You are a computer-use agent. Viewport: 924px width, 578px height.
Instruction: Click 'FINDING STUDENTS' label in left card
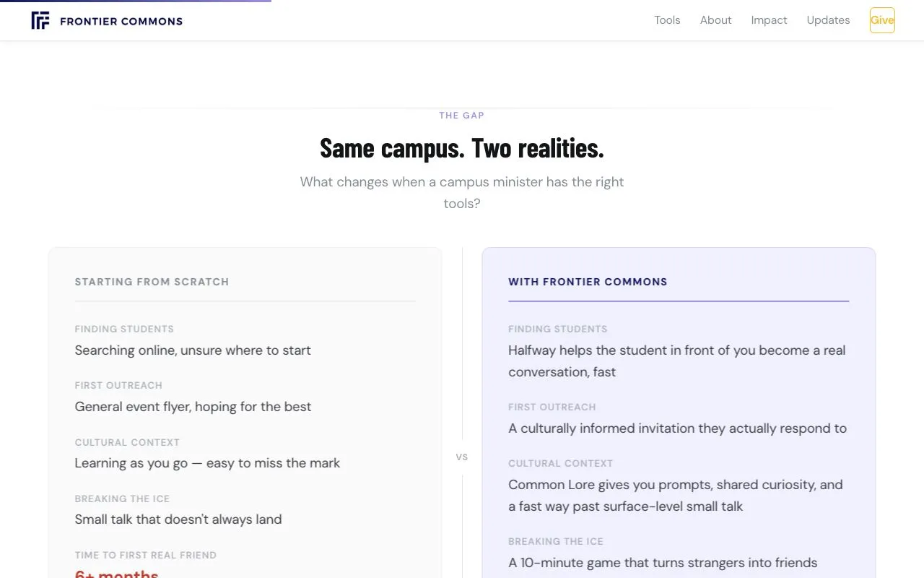pos(124,329)
